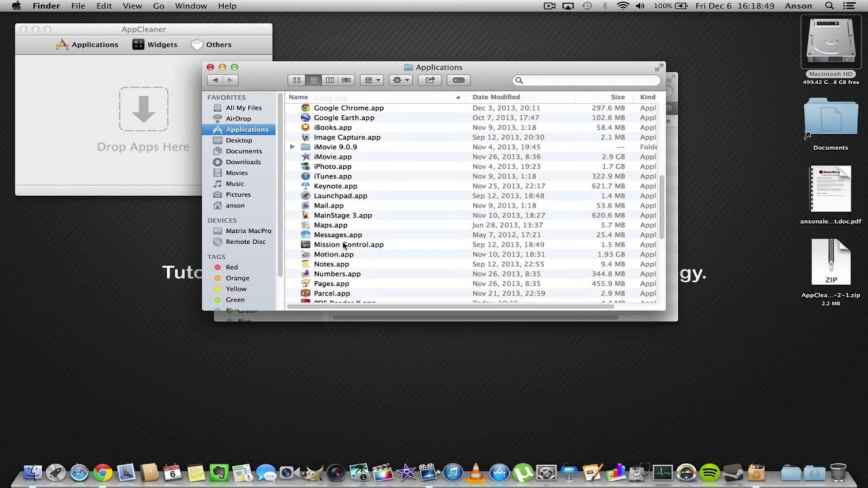
Task: Select Maps.app icon
Action: click(305, 225)
